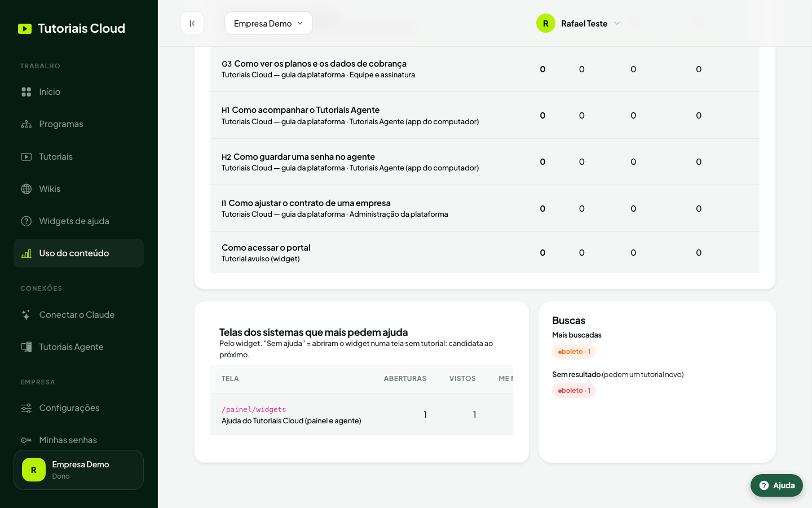Open the Início grid icon

27,92
